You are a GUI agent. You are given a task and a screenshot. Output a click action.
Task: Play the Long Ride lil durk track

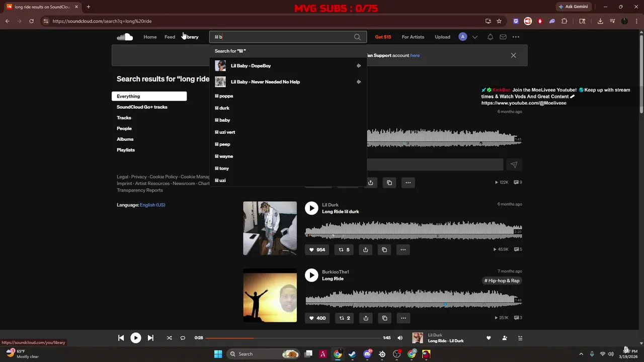311,208
